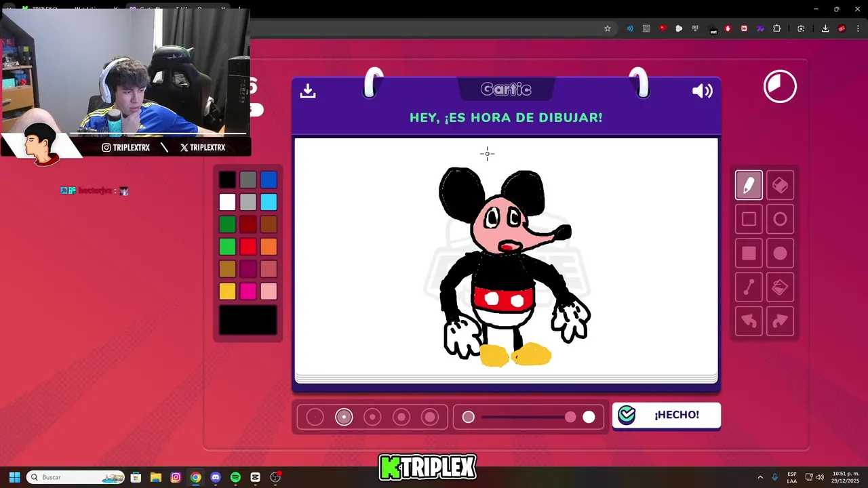
Task: Pick the dark red color swatch
Action: [248, 224]
